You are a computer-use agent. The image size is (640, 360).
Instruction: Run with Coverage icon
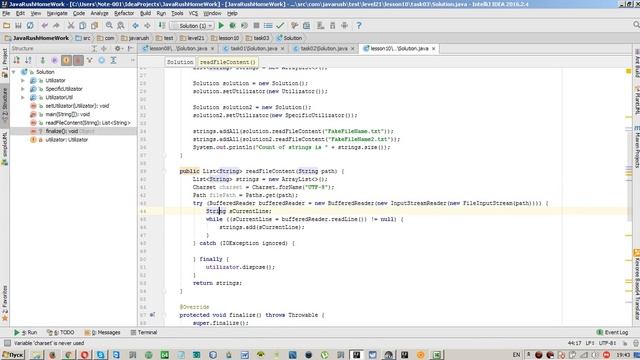tap(244, 26)
